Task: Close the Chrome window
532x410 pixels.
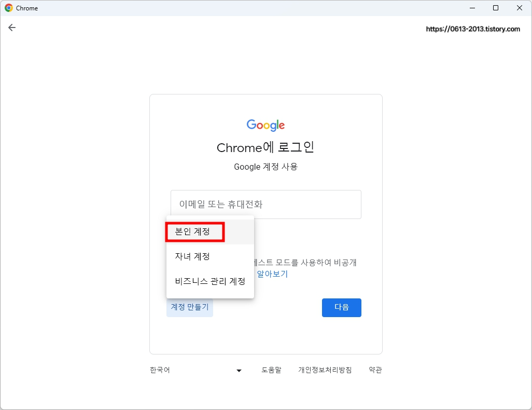Action: click(x=519, y=8)
